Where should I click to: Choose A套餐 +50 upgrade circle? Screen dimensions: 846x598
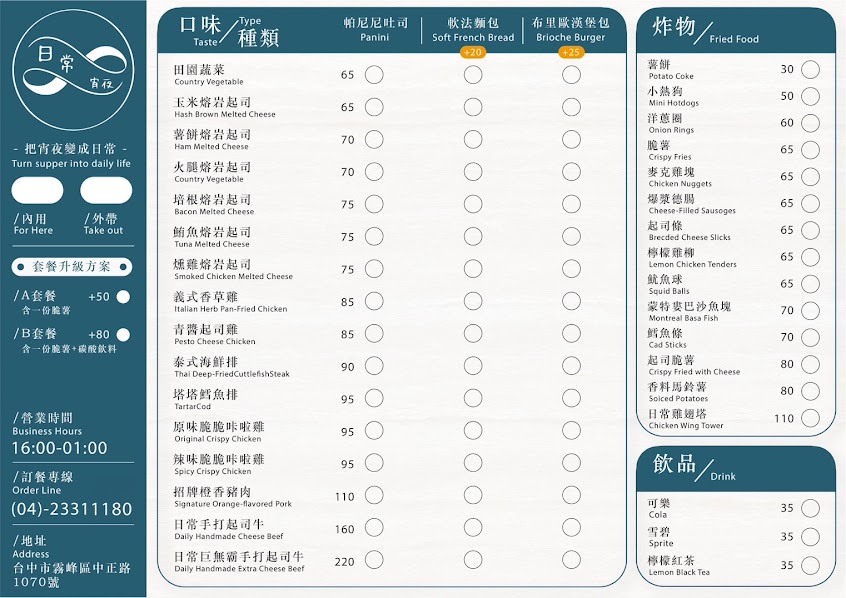click(x=124, y=297)
